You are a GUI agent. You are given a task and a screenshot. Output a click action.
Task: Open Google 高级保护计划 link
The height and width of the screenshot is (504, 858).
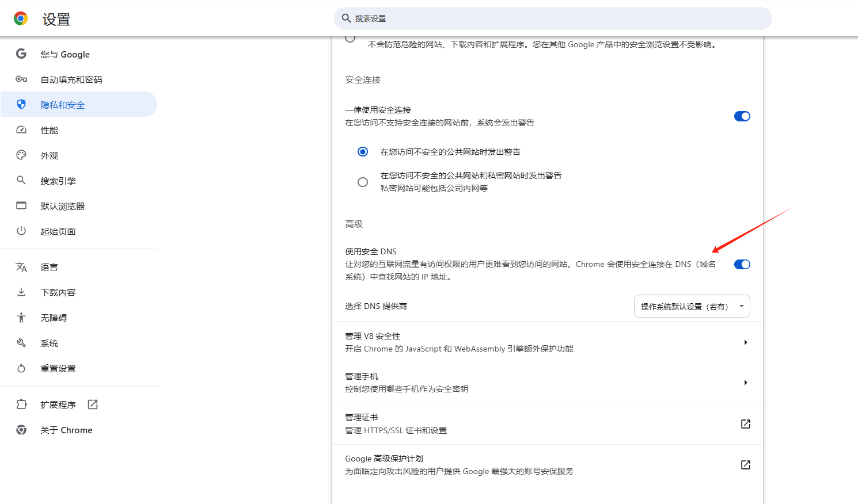coord(548,465)
